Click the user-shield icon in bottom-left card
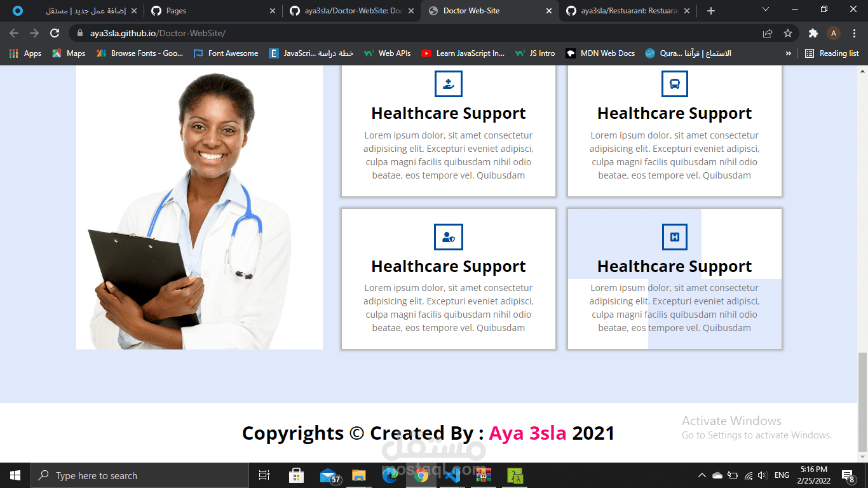868x488 pixels. coord(449,237)
